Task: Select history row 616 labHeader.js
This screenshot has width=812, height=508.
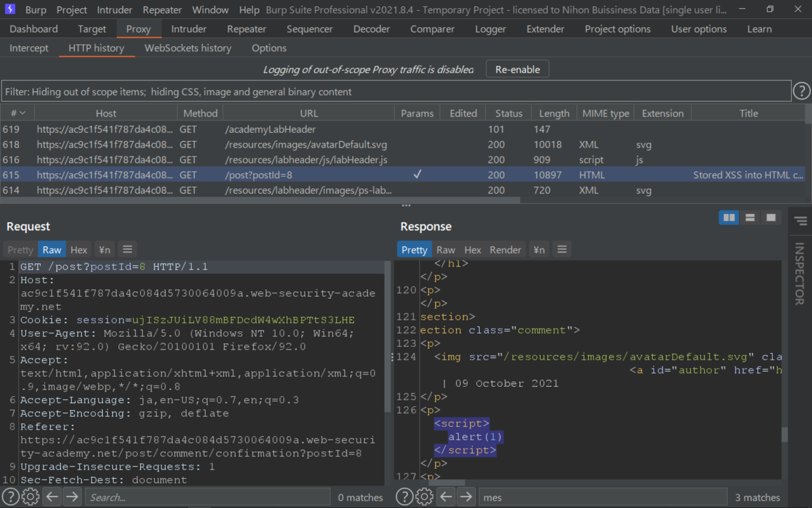Action: click(x=403, y=160)
